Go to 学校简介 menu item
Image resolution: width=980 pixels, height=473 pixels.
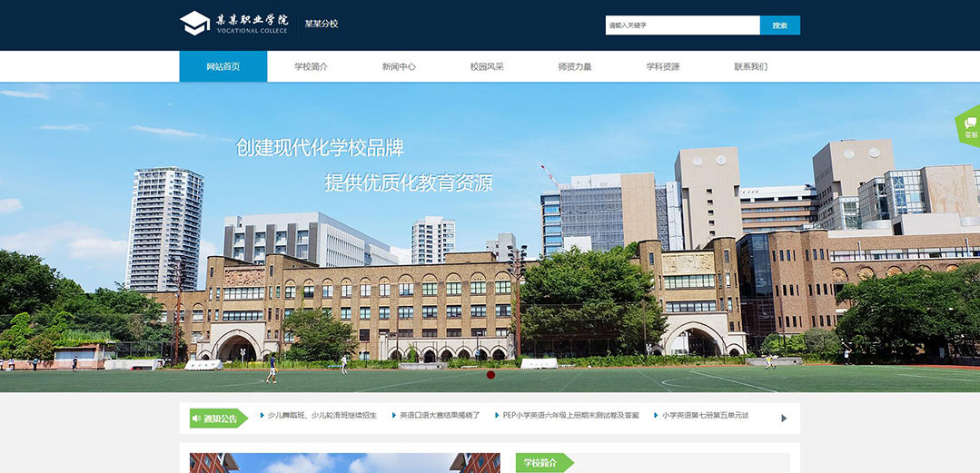click(x=311, y=66)
